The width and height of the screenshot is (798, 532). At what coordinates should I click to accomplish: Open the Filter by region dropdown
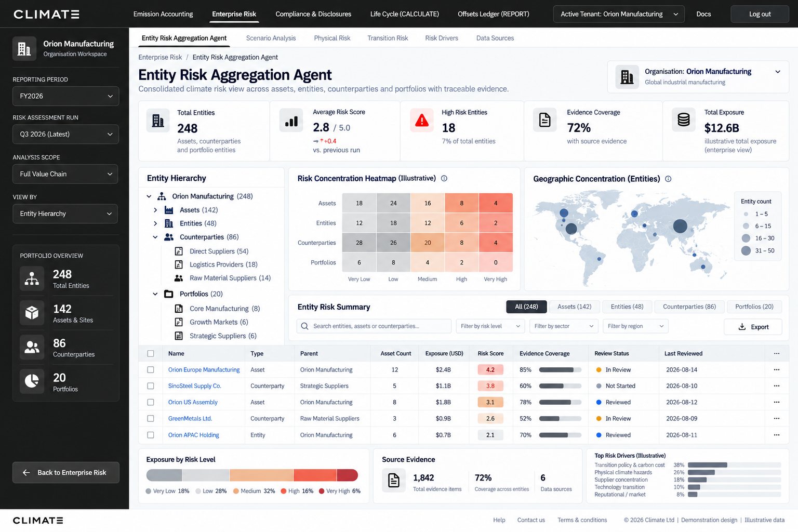635,326
